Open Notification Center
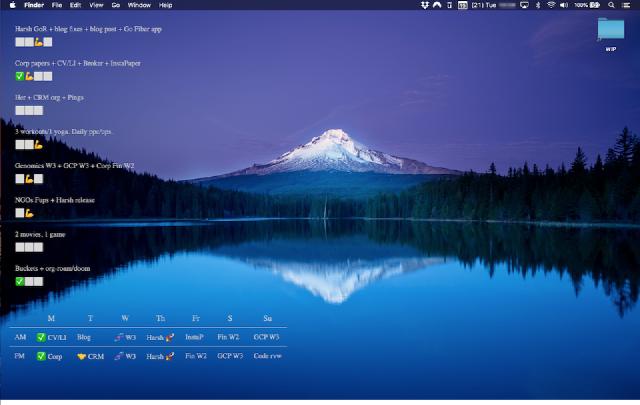 point(626,5)
